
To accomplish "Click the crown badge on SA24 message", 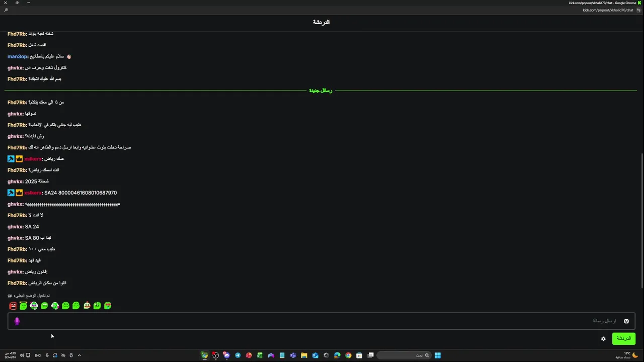I will click(19, 193).
